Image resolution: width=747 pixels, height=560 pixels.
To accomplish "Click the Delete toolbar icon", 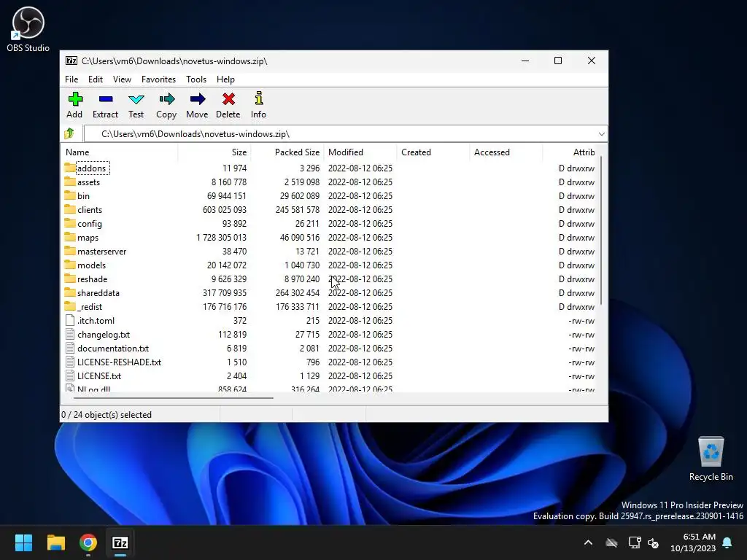I will [x=228, y=99].
